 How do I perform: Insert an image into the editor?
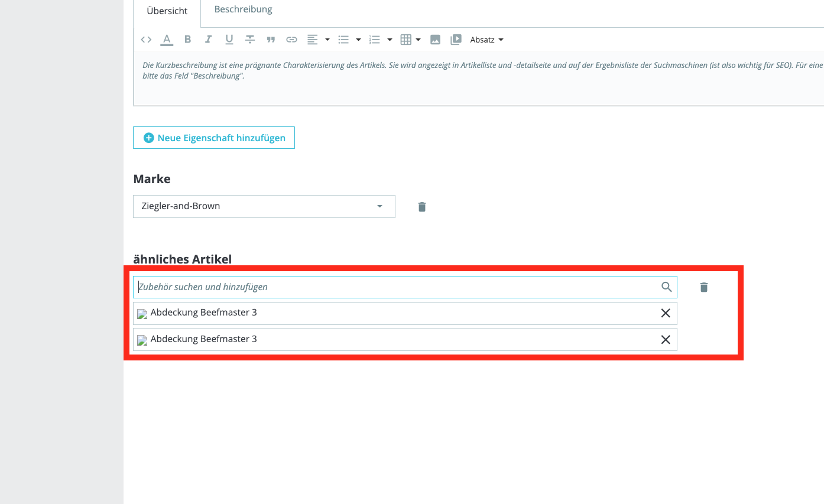coord(435,40)
